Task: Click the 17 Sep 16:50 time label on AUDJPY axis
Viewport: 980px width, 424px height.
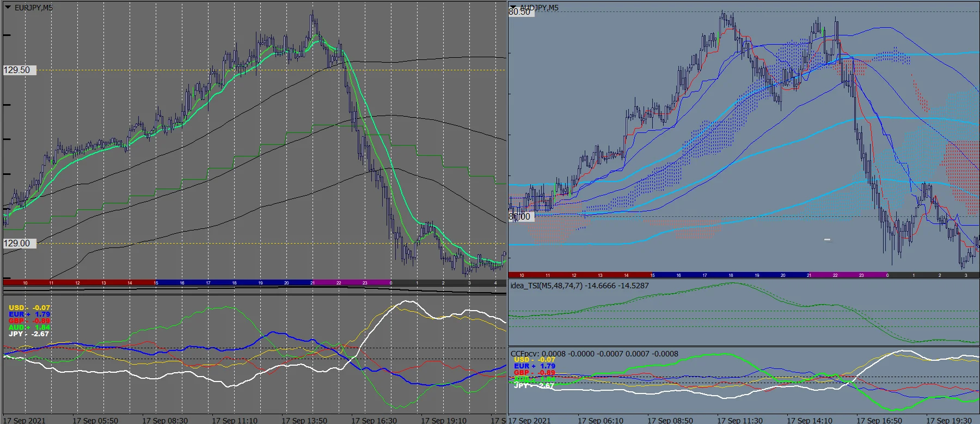Action: (x=879, y=420)
